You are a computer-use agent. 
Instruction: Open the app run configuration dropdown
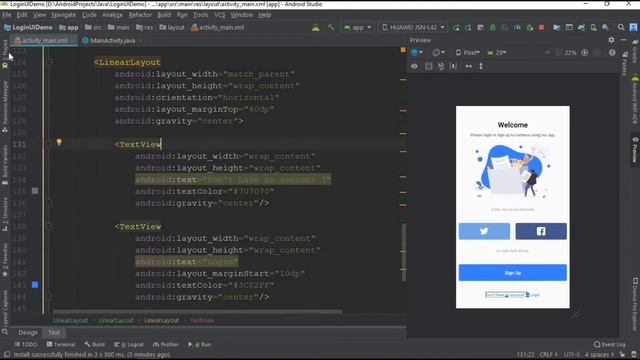[x=358, y=27]
